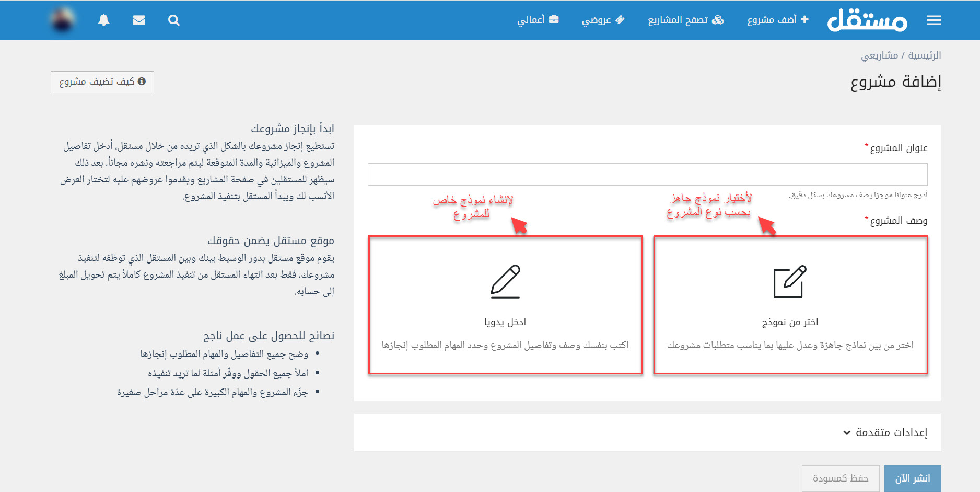Open أعمالي in the top navigation

tap(538, 20)
